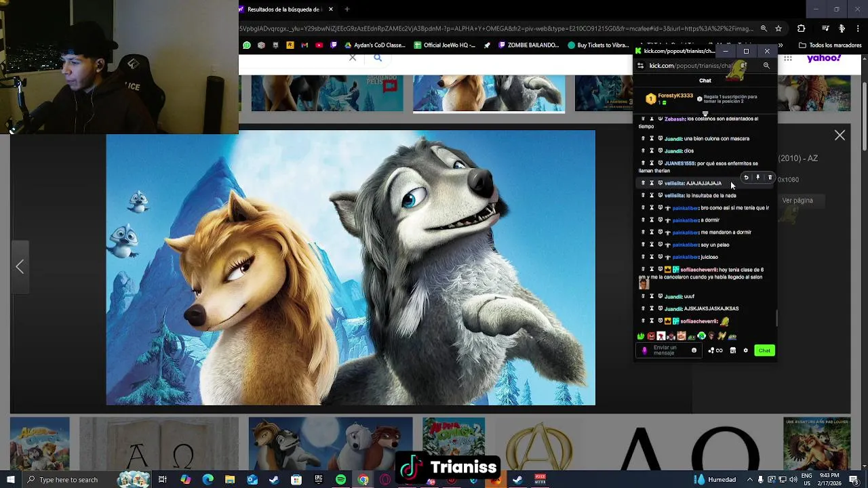Open Task View on taskbar

pos(162,480)
